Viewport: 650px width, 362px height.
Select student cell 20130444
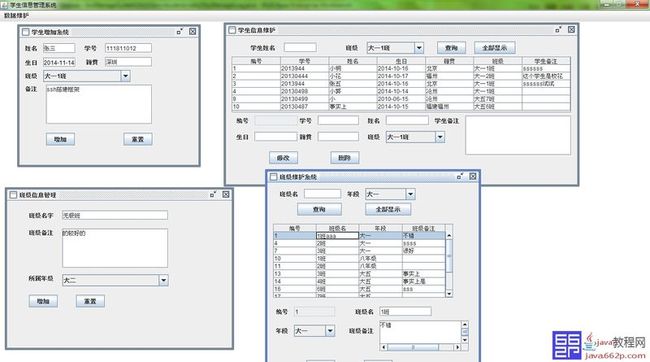point(305,76)
